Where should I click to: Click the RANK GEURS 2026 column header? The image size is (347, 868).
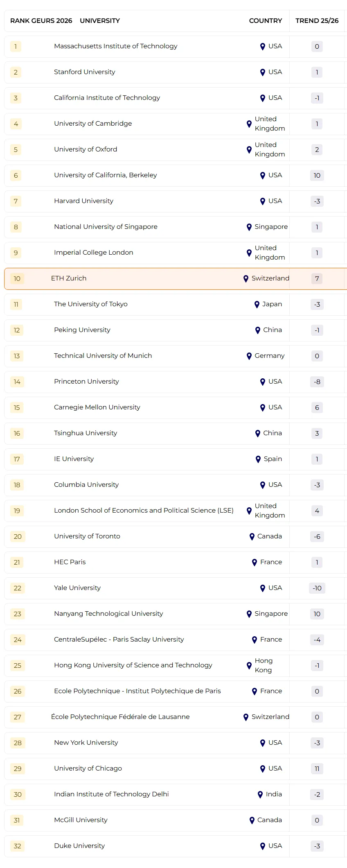tap(41, 21)
